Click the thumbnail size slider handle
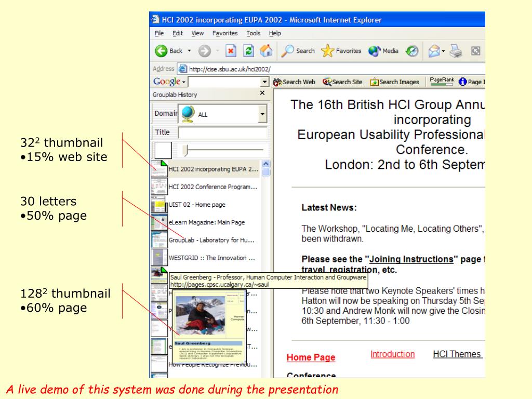This screenshot has width=532, height=399. tap(185, 150)
